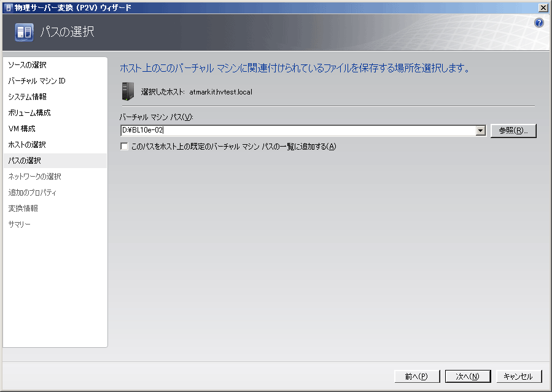Select the サマリー step
The image size is (552, 392).
point(20,224)
